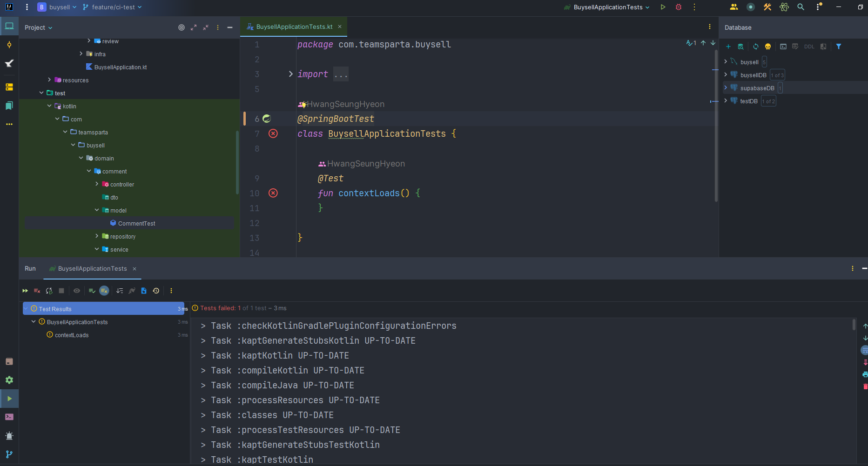Refresh the database connections

(x=755, y=47)
